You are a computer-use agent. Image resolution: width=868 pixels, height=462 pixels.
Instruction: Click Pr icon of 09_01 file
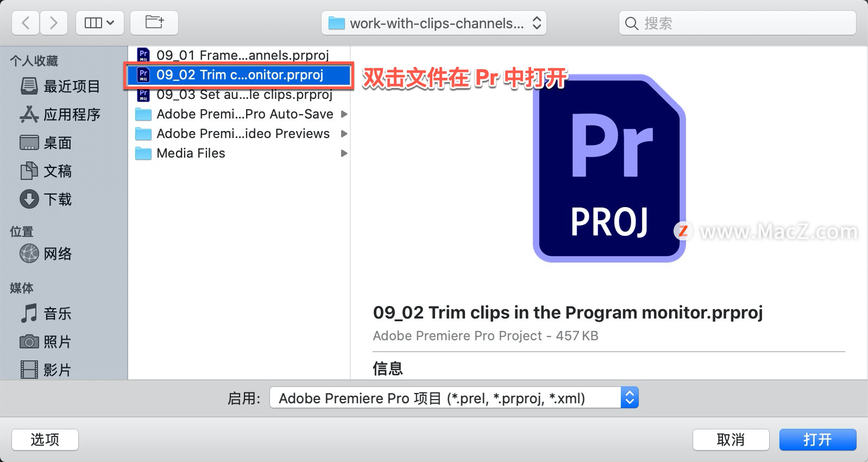pyautogui.click(x=143, y=55)
